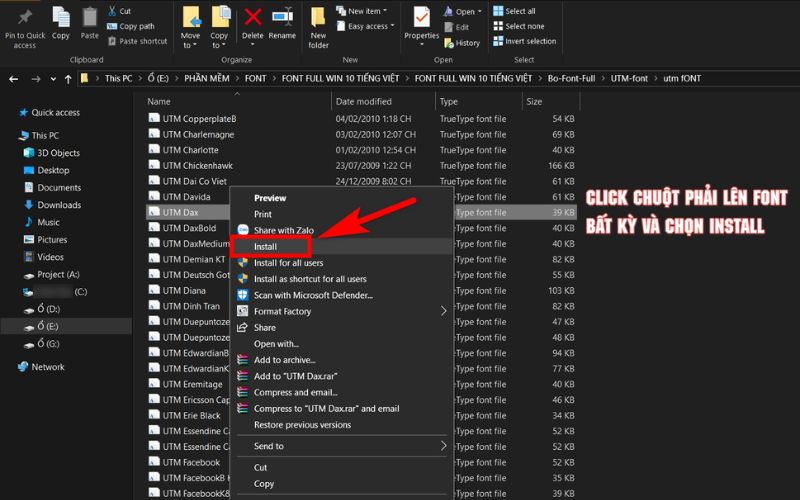
Task: Open Pictures in the sidebar
Action: (45, 240)
